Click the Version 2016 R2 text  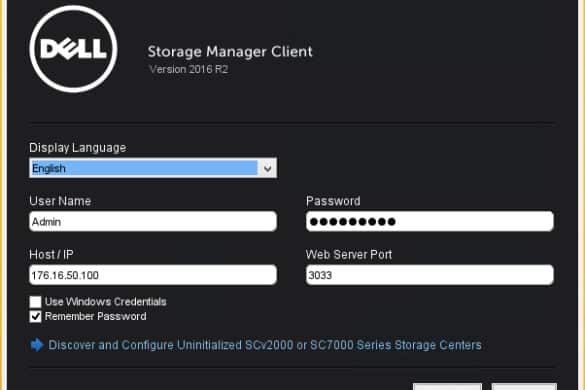pos(188,69)
